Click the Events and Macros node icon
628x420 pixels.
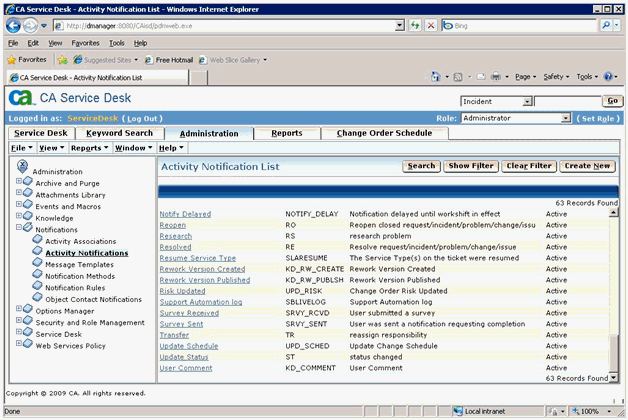coord(28,205)
